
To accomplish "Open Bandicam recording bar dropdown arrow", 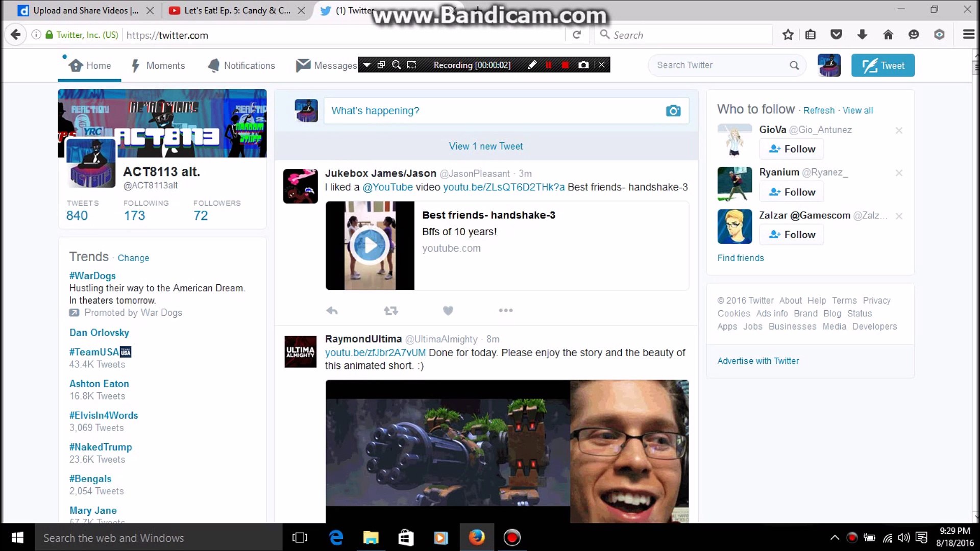I will coord(366,65).
